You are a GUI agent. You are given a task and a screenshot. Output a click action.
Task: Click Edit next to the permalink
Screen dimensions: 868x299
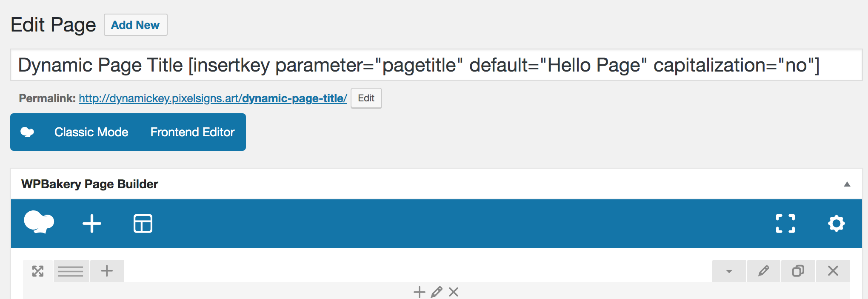point(366,98)
